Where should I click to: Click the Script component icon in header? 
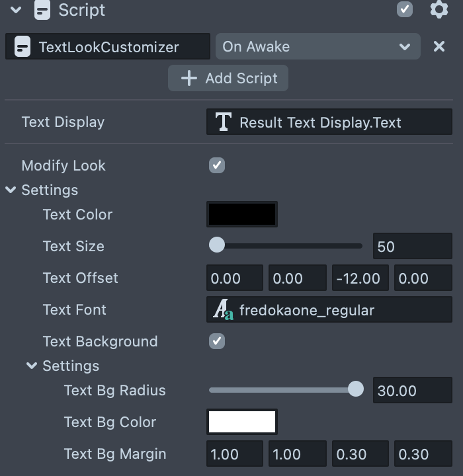(43, 10)
